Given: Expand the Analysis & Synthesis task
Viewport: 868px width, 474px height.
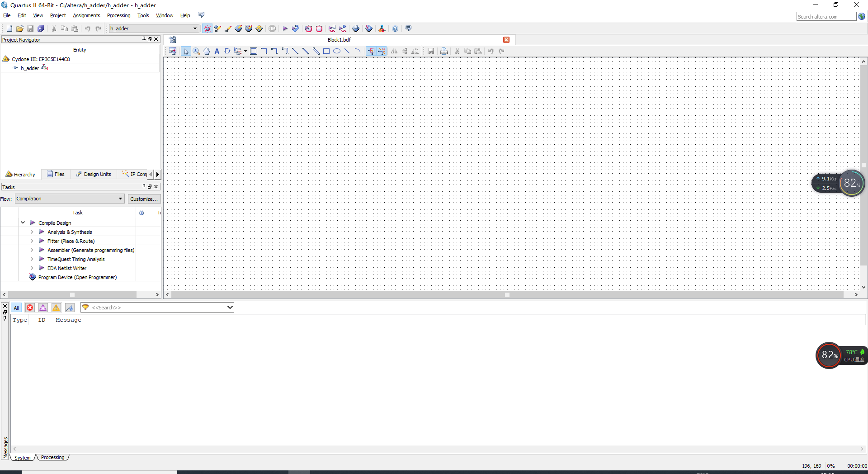Looking at the screenshot, I should pyautogui.click(x=32, y=232).
